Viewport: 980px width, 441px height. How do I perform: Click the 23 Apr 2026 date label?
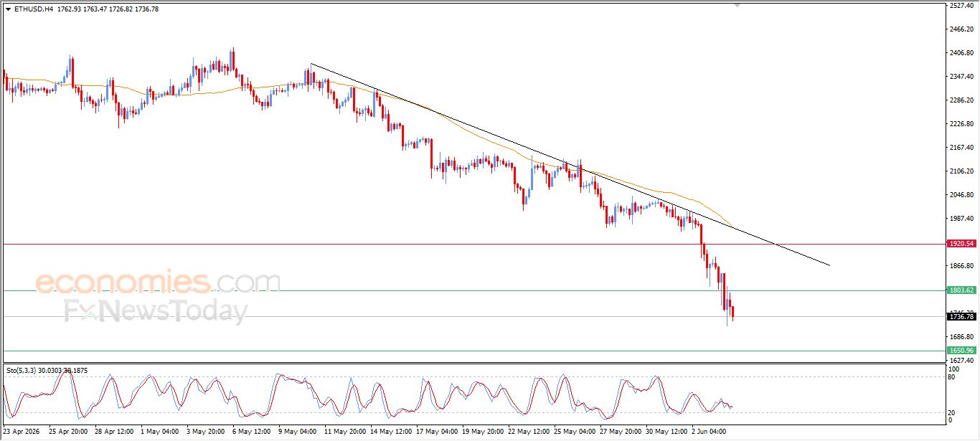coord(23,432)
